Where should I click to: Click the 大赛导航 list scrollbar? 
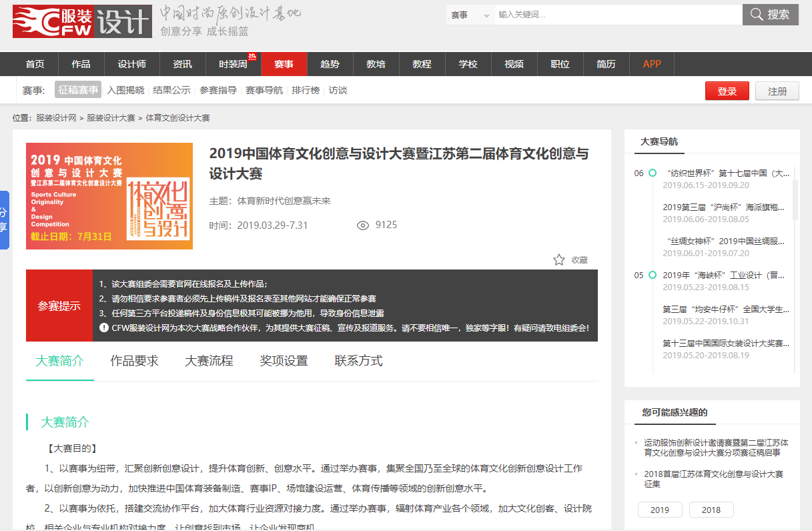(794, 200)
